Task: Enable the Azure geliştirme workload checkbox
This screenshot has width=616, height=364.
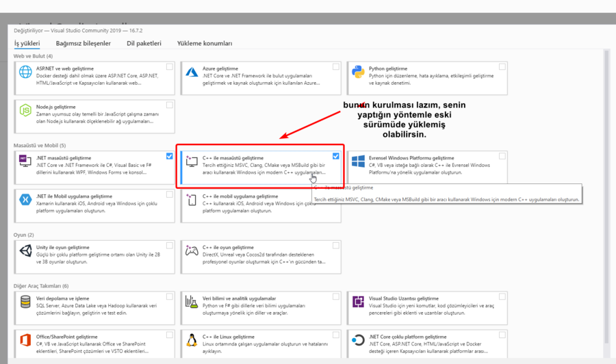Action: (x=336, y=67)
